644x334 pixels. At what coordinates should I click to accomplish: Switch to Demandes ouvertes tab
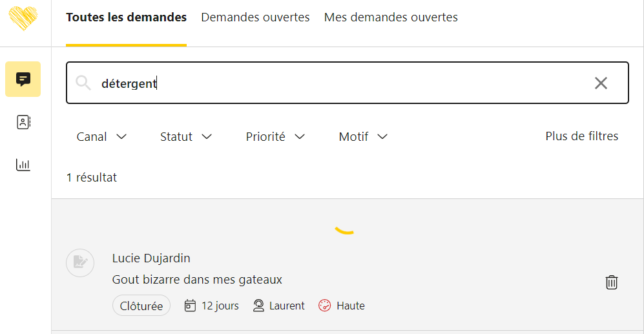[x=255, y=17]
